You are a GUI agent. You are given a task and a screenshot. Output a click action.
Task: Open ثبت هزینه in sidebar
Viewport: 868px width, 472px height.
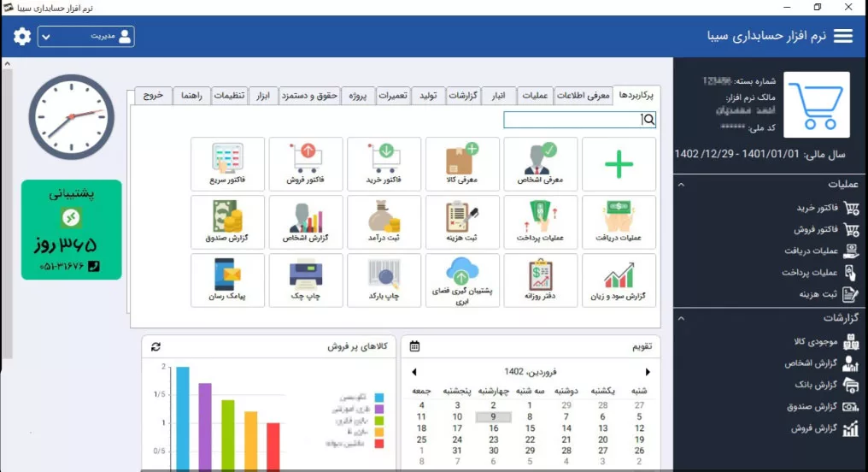tap(828, 294)
